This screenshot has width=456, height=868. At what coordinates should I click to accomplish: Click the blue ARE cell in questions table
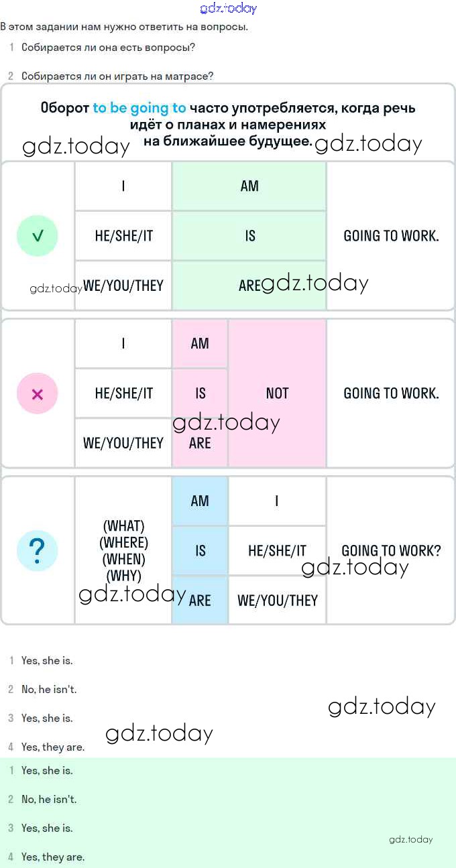coord(200,600)
